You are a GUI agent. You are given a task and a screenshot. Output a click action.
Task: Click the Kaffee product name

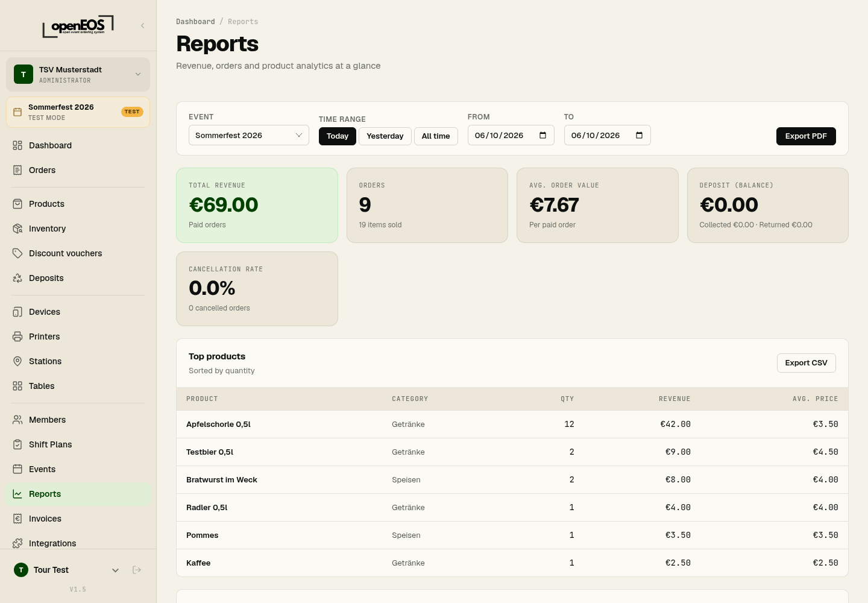point(198,563)
